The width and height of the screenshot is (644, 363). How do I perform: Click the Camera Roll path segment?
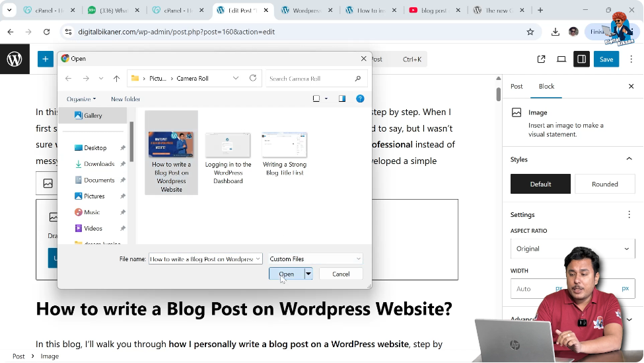coord(193,79)
